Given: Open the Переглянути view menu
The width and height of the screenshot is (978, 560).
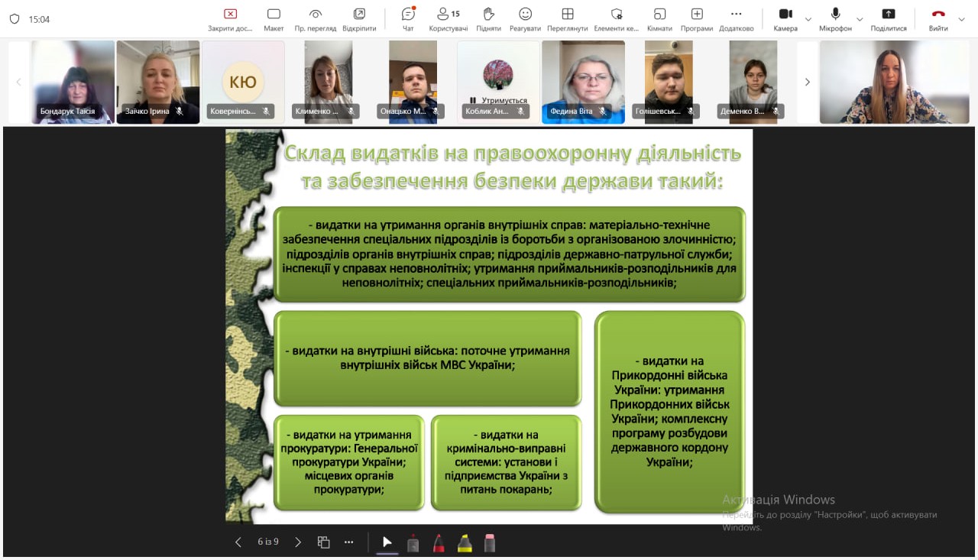Looking at the screenshot, I should tap(567, 19).
